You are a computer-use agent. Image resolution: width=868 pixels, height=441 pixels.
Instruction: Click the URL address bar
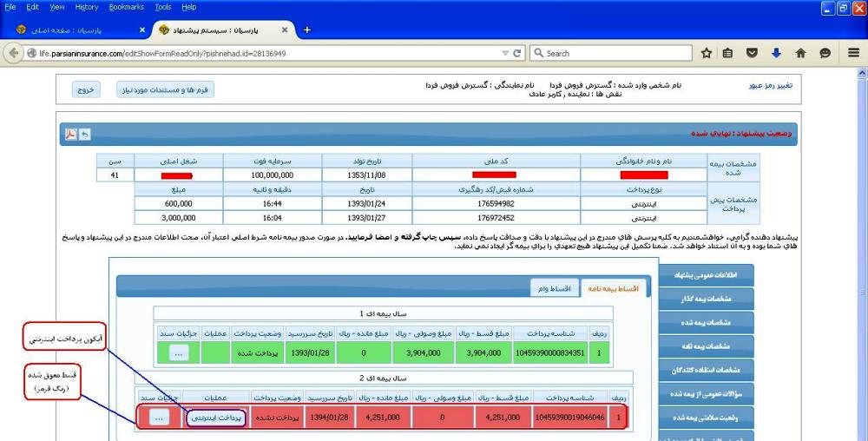(x=266, y=54)
